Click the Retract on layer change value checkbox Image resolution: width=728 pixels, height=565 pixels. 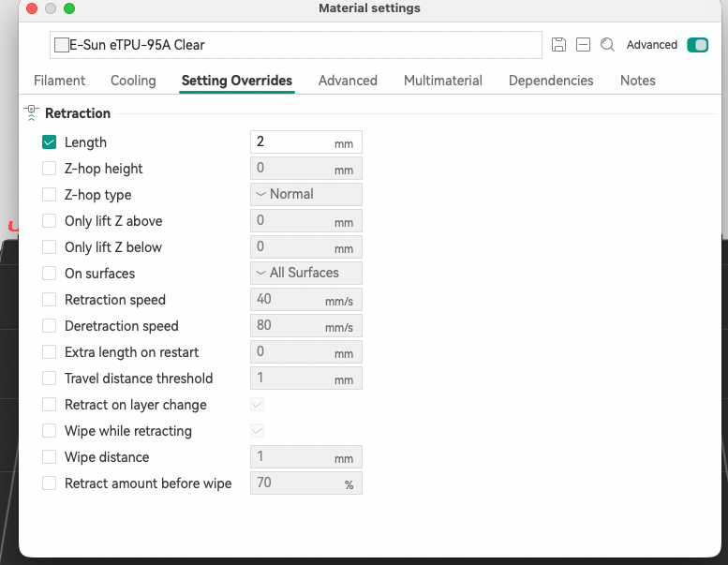click(258, 405)
